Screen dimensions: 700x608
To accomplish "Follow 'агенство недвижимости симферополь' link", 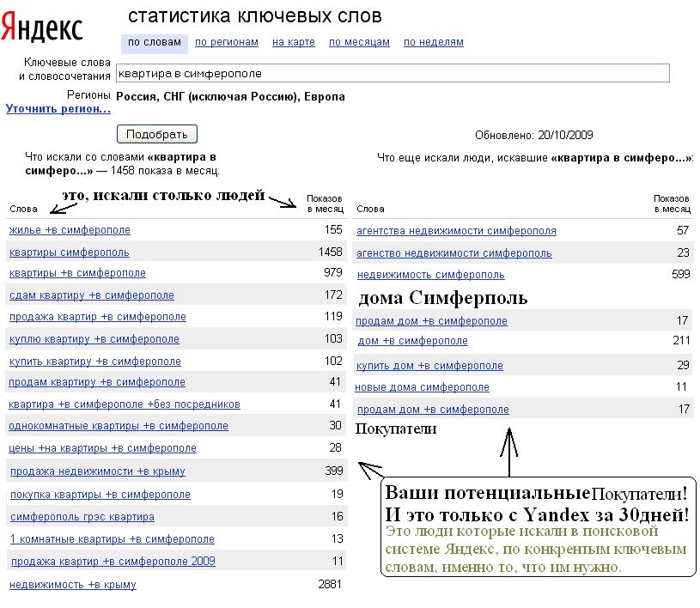I will [x=454, y=253].
